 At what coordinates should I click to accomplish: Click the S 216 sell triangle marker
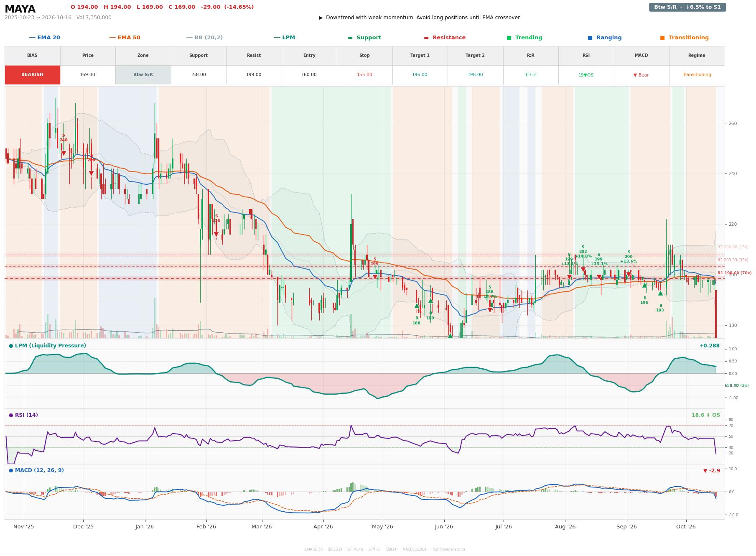click(x=216, y=235)
